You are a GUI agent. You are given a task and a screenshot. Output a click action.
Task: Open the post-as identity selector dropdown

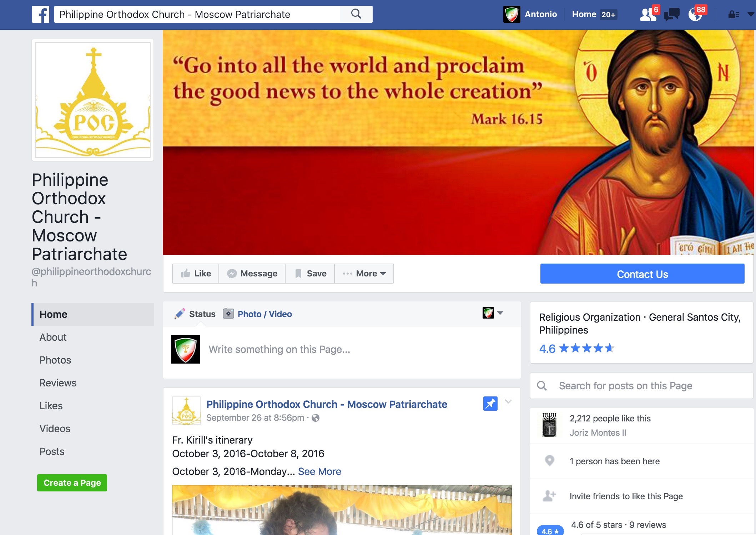493,313
